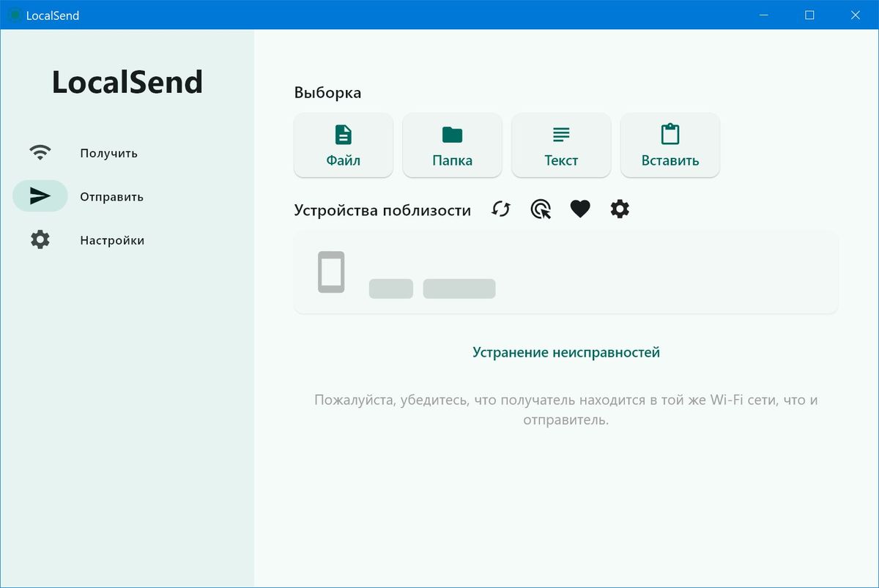This screenshot has height=588, width=879.
Task: Choose Текст to send text
Action: [x=561, y=145]
